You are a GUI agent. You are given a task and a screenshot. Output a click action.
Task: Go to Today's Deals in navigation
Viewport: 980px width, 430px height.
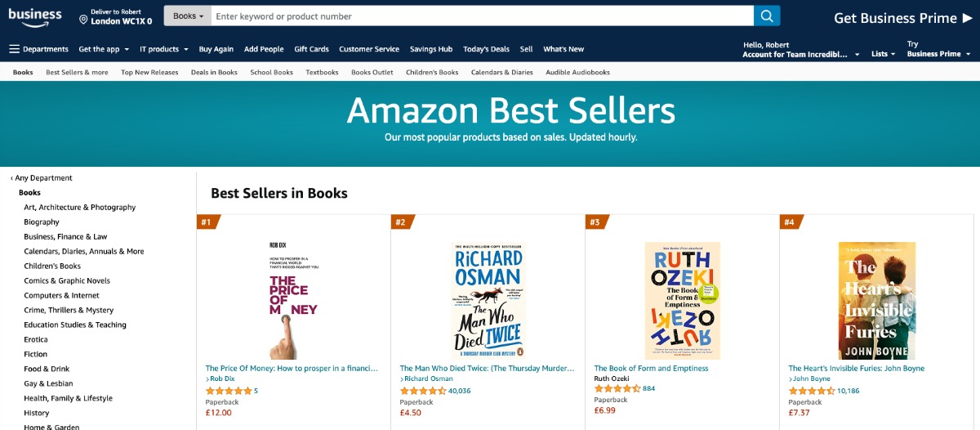click(486, 49)
